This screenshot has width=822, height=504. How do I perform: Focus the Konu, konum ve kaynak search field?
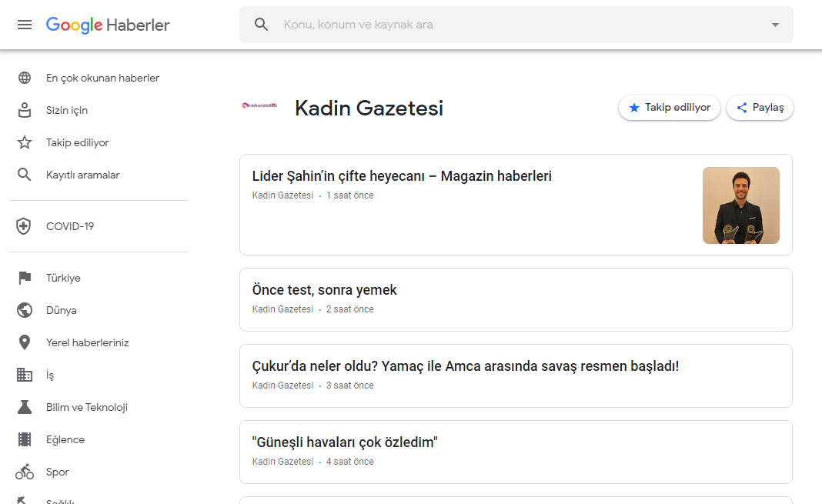tap(516, 25)
